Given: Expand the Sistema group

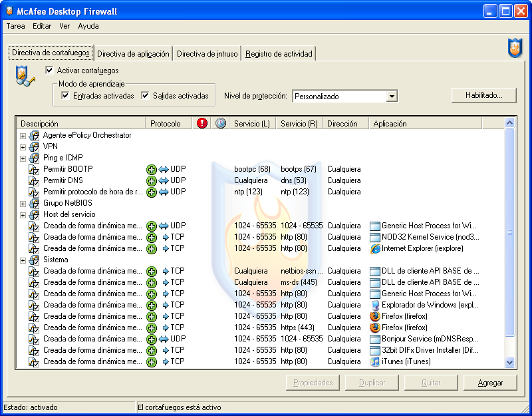Looking at the screenshot, I should [x=23, y=260].
